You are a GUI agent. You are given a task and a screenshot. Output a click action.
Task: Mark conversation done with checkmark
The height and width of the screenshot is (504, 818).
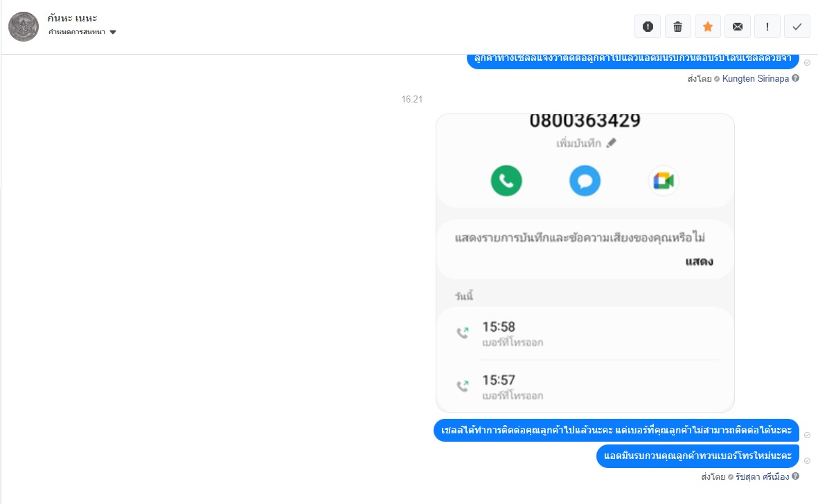coord(797,26)
